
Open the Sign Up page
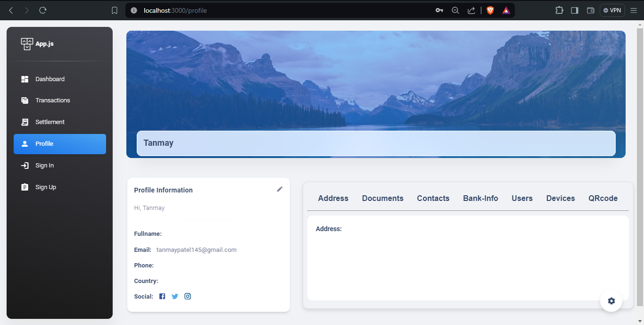25,187
